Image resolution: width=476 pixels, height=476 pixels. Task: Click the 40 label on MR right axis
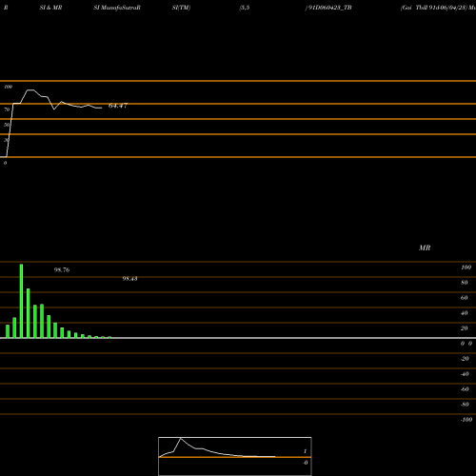[465, 313]
